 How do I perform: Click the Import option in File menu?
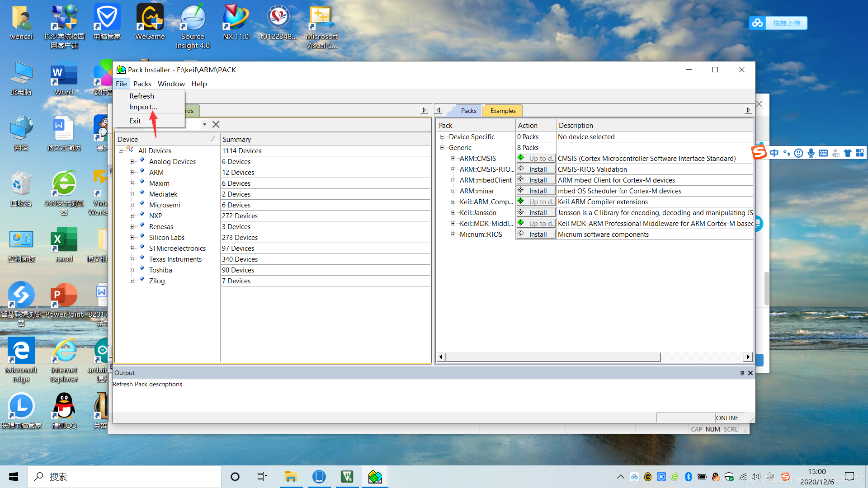143,107
